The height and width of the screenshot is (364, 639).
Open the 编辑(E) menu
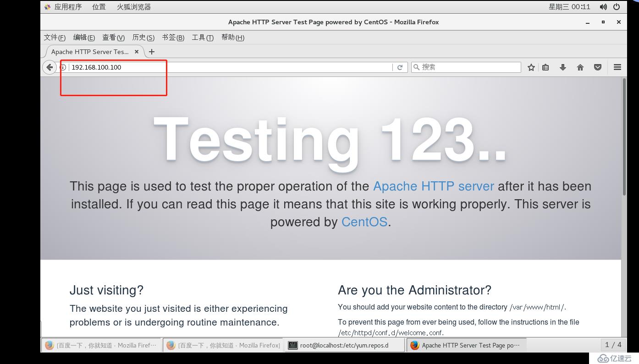(84, 38)
